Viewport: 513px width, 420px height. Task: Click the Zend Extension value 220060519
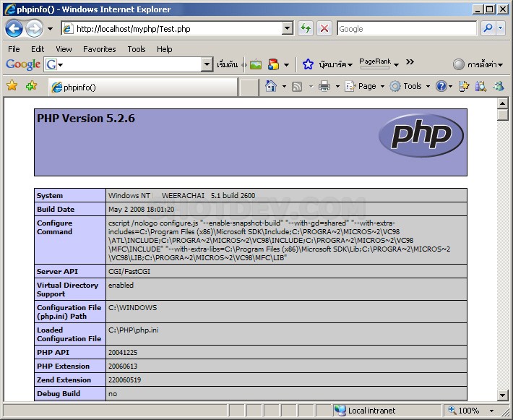point(125,380)
